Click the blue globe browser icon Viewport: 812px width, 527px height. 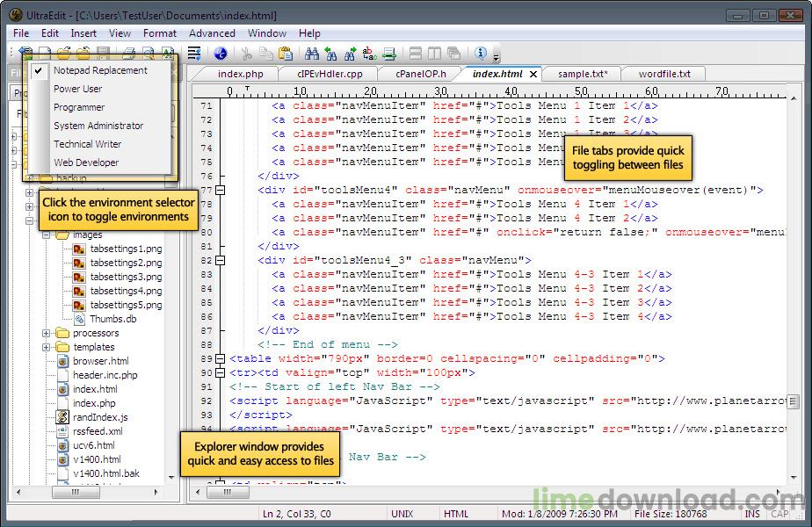pyautogui.click(x=221, y=54)
